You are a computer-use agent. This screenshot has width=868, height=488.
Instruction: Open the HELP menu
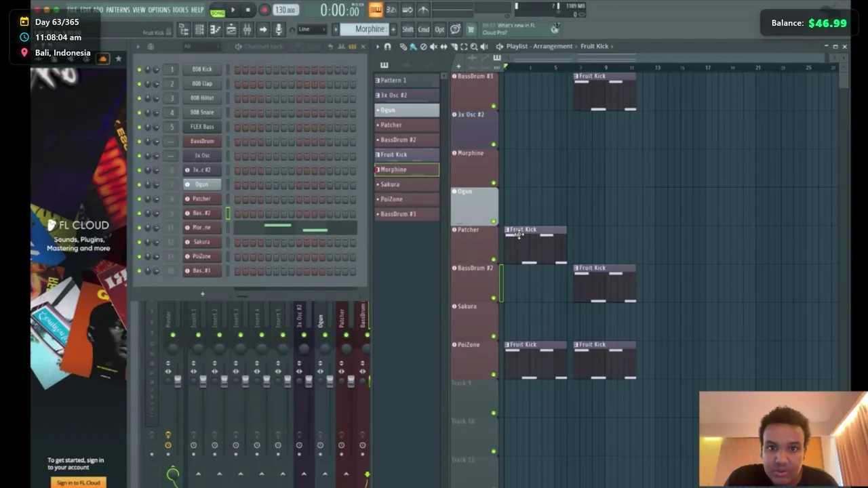tap(197, 9)
